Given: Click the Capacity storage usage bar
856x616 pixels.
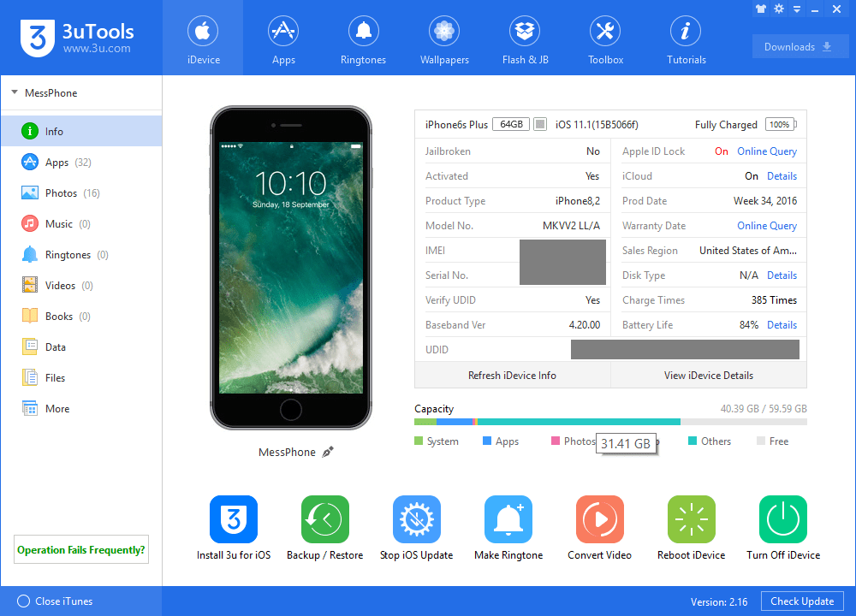Looking at the screenshot, I should coord(609,422).
